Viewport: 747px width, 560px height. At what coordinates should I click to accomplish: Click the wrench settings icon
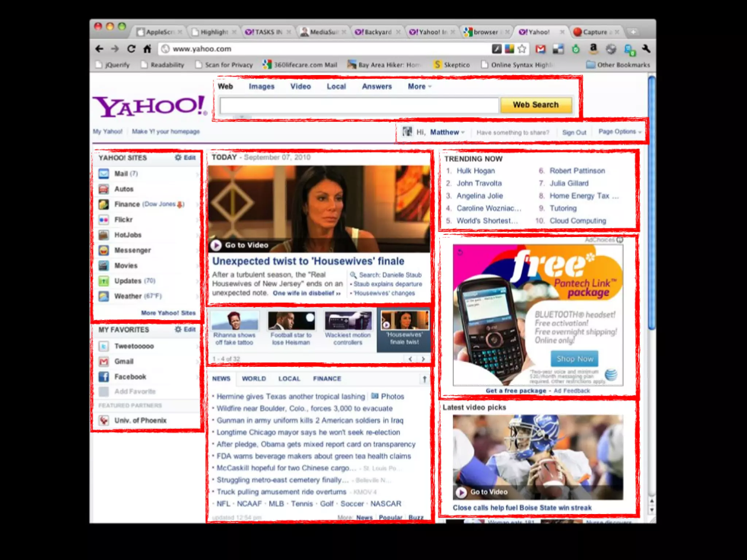pyautogui.click(x=646, y=49)
